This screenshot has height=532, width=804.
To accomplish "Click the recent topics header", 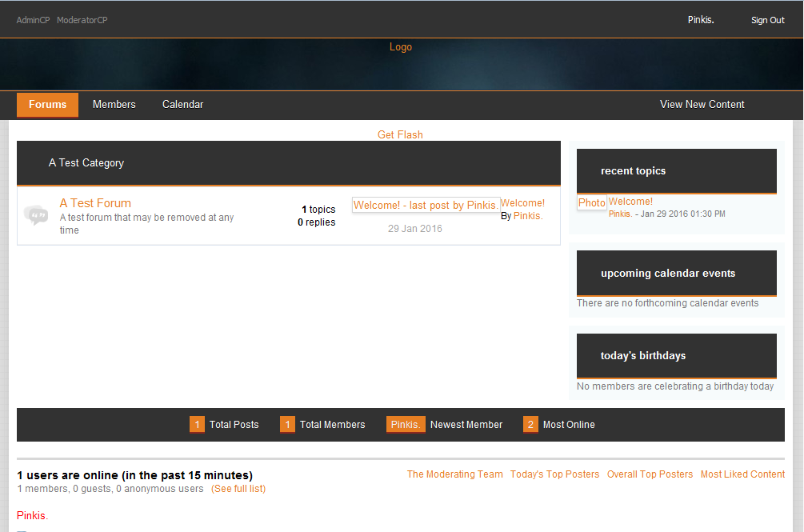I will (x=676, y=171).
